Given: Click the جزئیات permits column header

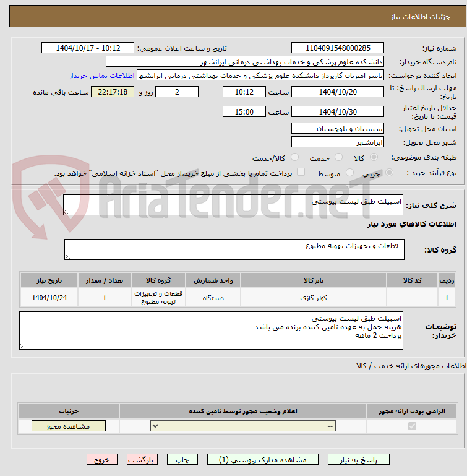Looking at the screenshot, I should pos(69,412).
